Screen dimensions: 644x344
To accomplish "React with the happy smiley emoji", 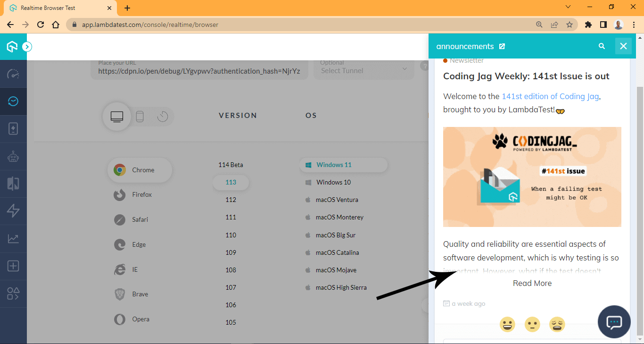I will coord(507,324).
